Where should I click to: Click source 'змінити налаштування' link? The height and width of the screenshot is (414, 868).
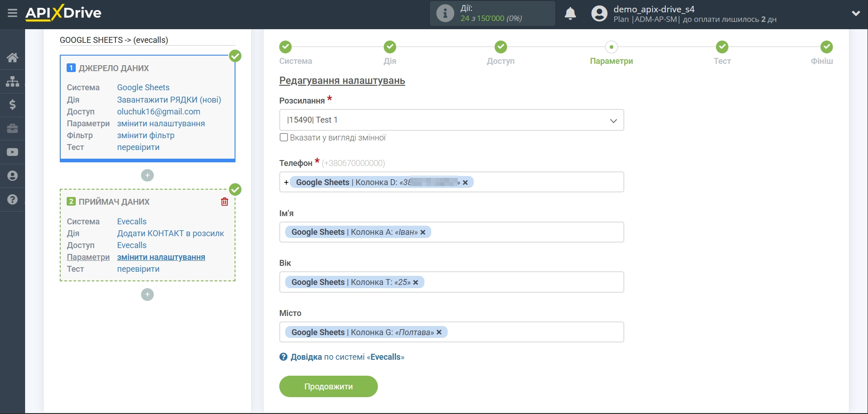161,124
